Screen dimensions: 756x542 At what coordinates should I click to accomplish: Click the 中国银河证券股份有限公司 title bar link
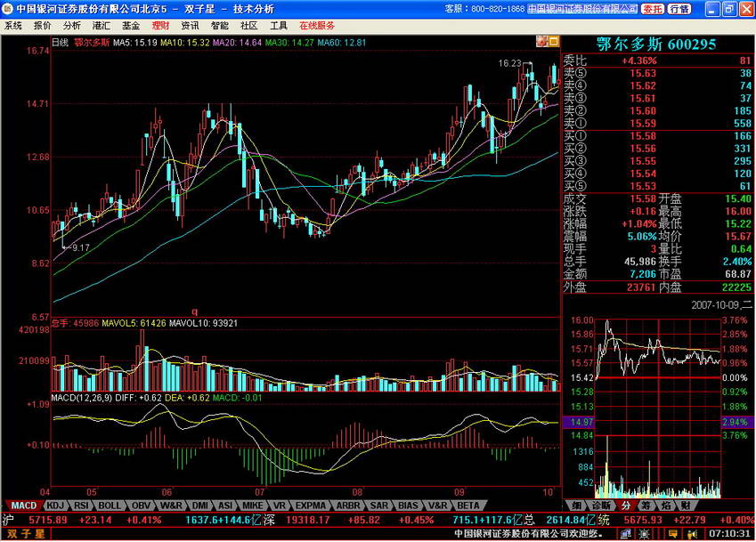click(x=582, y=9)
